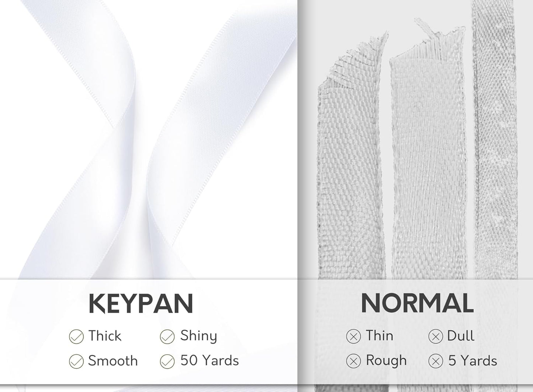Click the narrow rightmost gray ribbon
Viewport: 533px width, 392px height.
(491, 147)
